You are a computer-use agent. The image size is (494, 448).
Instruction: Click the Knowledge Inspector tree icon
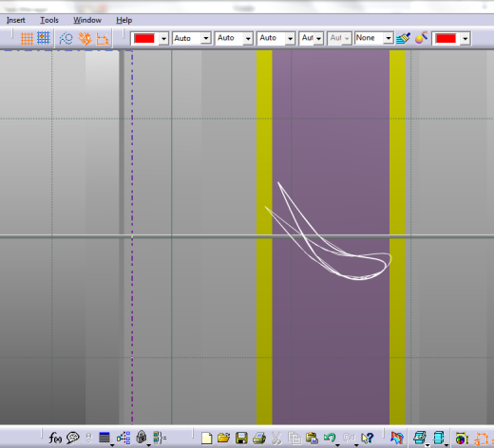(x=123, y=438)
